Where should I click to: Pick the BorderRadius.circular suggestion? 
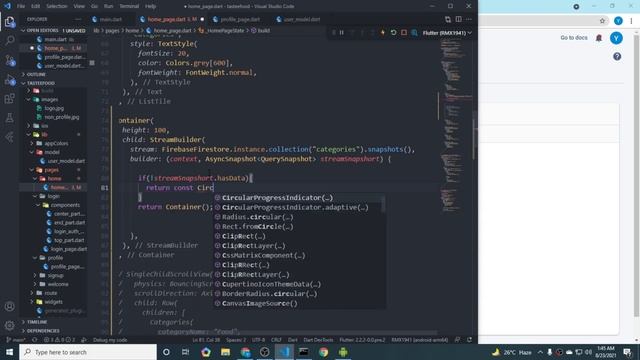299,294
